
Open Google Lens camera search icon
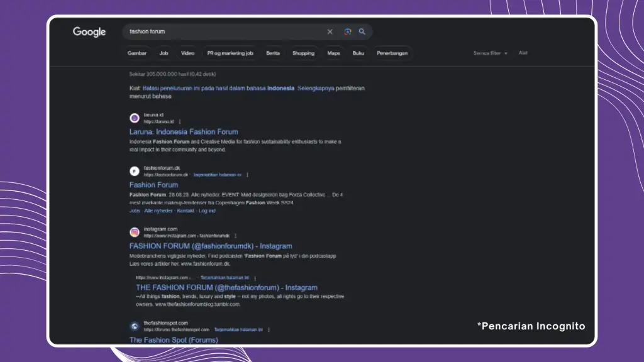click(347, 31)
